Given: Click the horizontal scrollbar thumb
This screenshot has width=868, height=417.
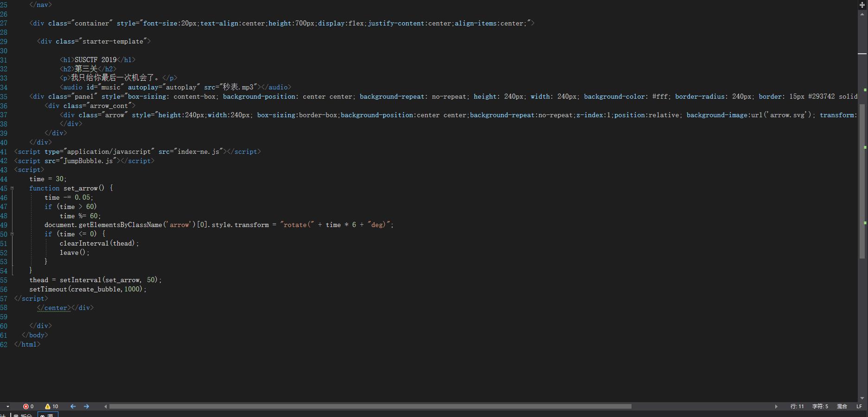Looking at the screenshot, I should click(370, 406).
